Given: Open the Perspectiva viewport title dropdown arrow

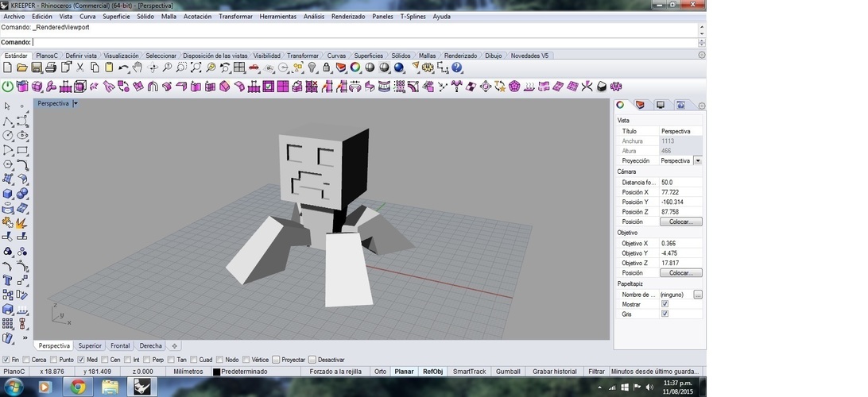Looking at the screenshot, I should tap(76, 103).
